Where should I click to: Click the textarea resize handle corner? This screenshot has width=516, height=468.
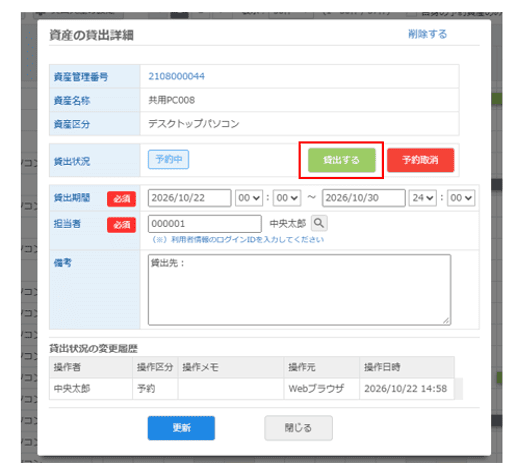pos(446,320)
